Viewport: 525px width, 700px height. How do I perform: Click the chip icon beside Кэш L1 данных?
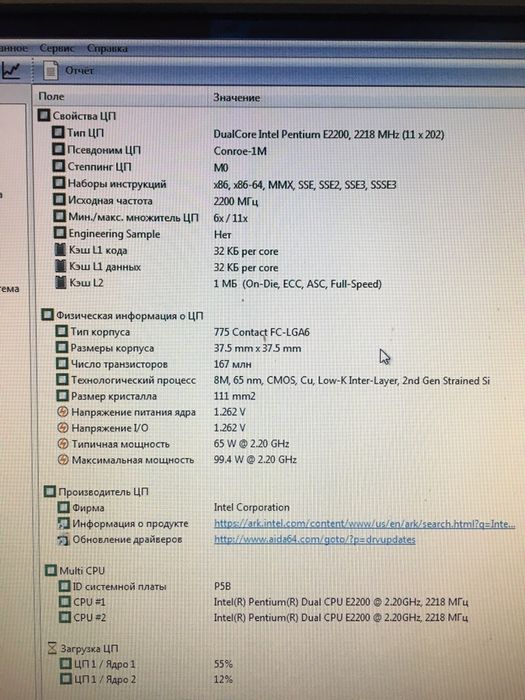point(60,266)
